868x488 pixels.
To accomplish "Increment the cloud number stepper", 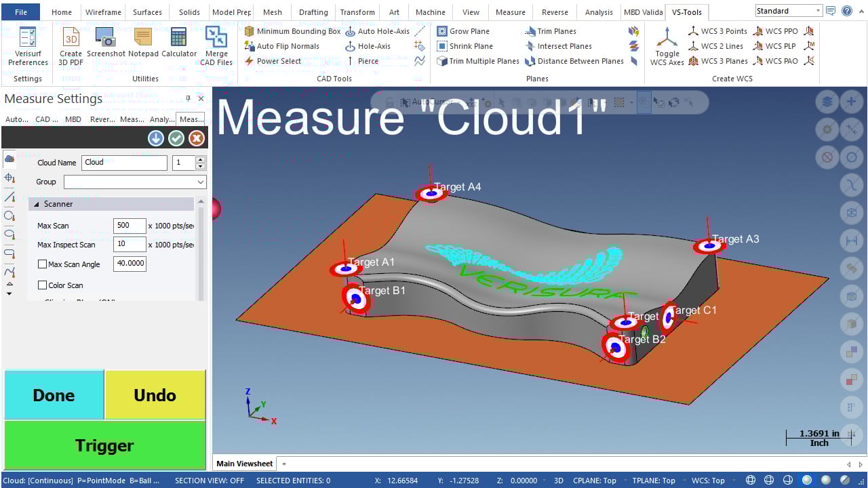I will 200,159.
